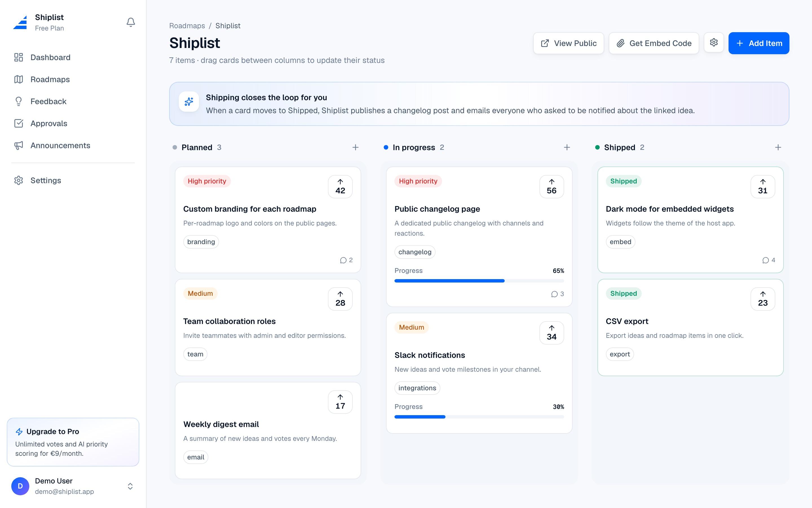The image size is (812, 508).
Task: Click the Shipped column header
Action: point(619,147)
